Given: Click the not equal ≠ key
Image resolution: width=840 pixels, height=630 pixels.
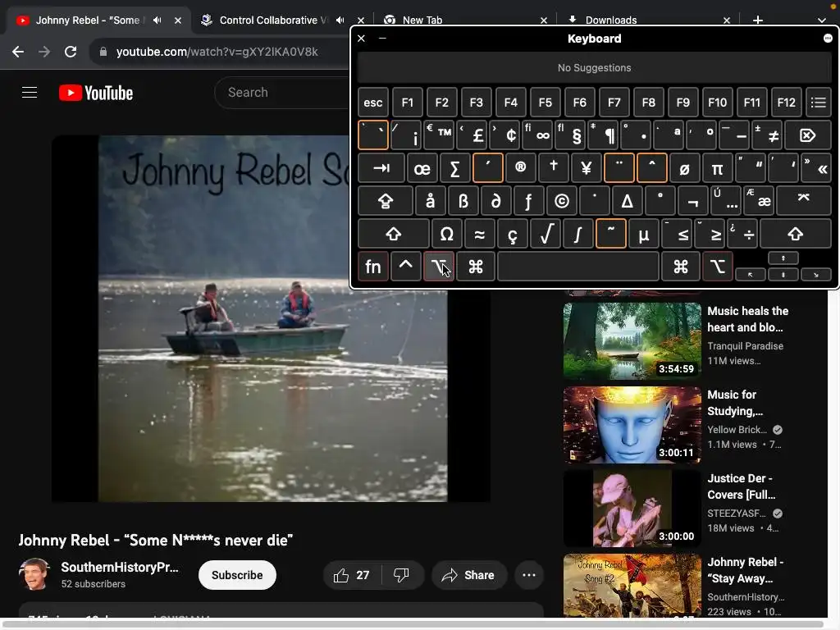Looking at the screenshot, I should click(x=767, y=135).
